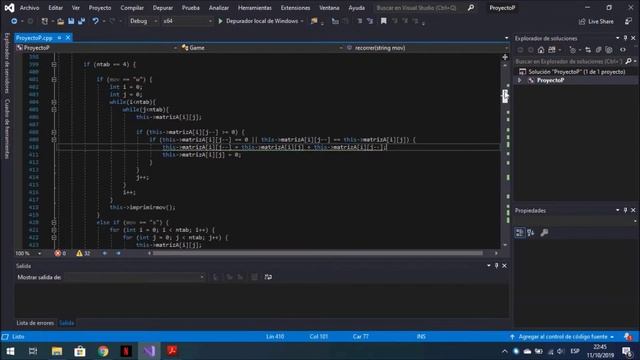Click the navigate back arrow in toolbar

pos(14,21)
